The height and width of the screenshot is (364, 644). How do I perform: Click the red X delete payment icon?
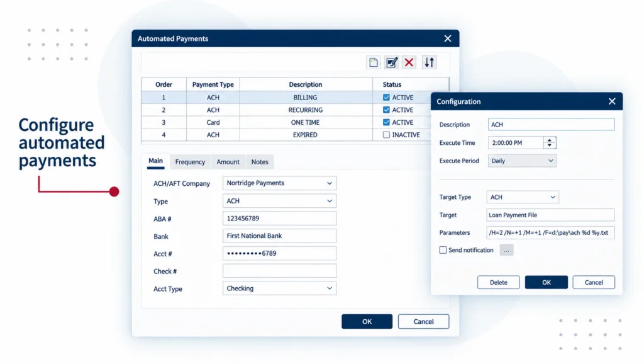[409, 62]
